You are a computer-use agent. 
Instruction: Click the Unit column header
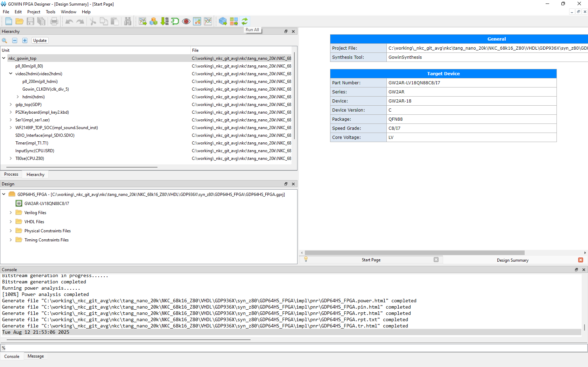click(95, 50)
